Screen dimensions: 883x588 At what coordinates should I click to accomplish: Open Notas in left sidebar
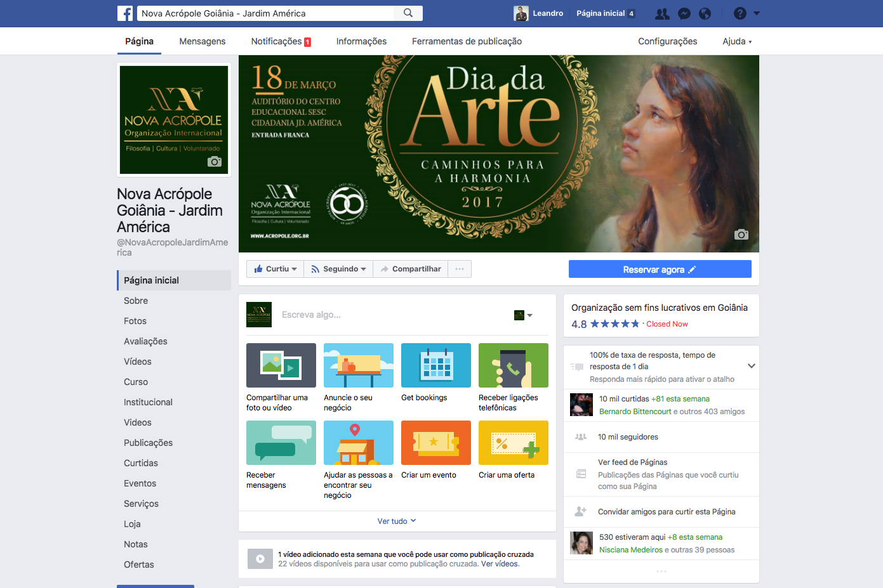tap(135, 544)
